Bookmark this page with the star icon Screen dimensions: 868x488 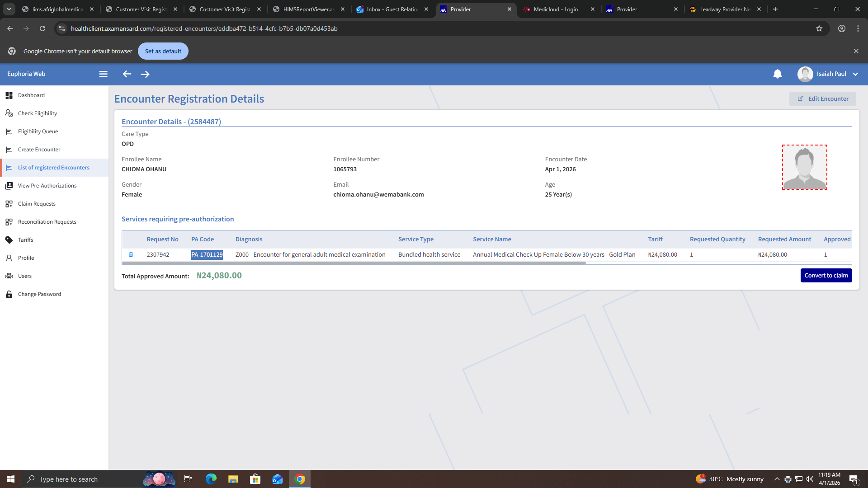[x=819, y=28]
